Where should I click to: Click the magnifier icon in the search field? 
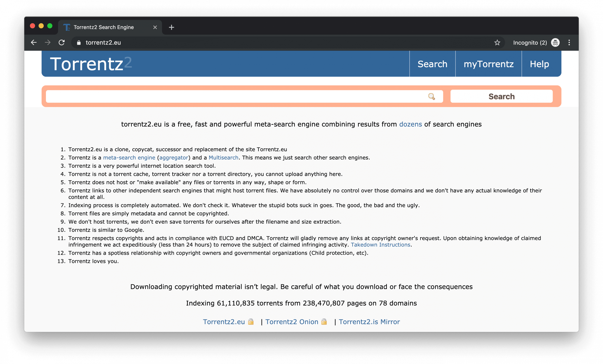tap(432, 96)
